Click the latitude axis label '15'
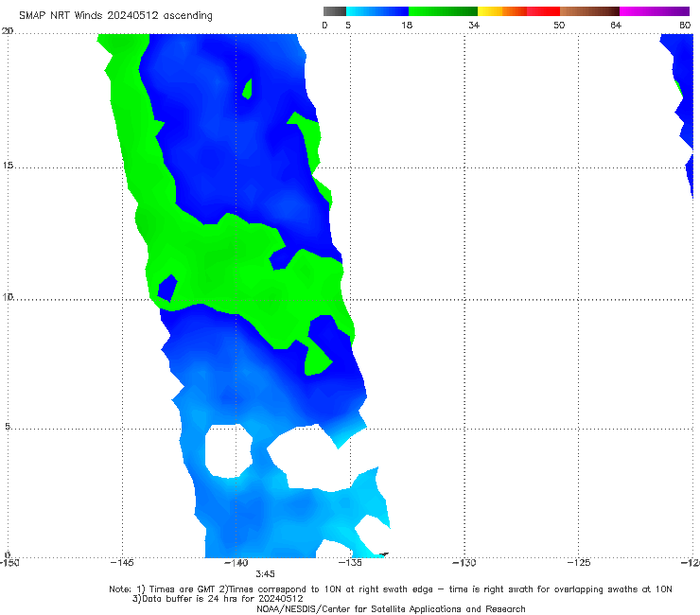 (x=8, y=166)
